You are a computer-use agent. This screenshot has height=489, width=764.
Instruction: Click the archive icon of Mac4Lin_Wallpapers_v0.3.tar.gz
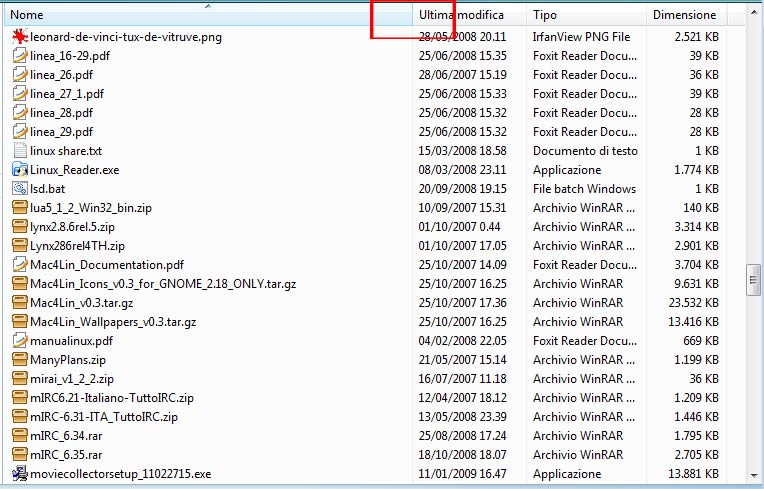click(20, 321)
